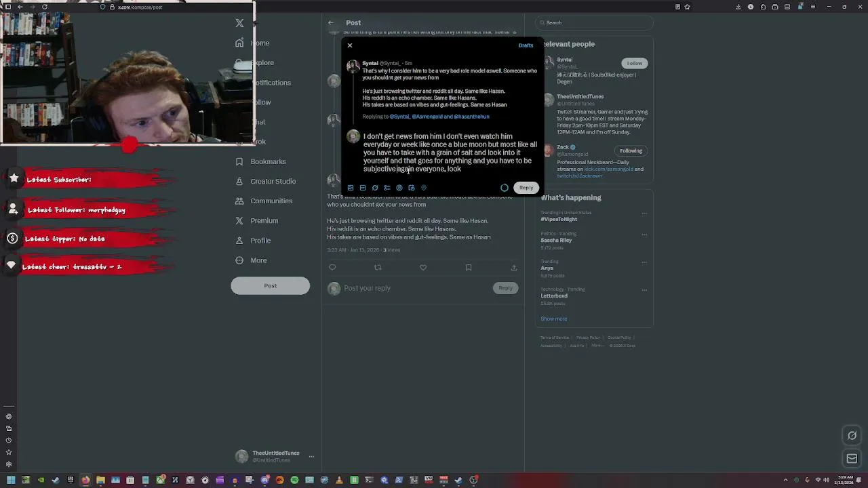This screenshot has width=868, height=488.
Task: Open Communities in the sidebar
Action: point(264,201)
